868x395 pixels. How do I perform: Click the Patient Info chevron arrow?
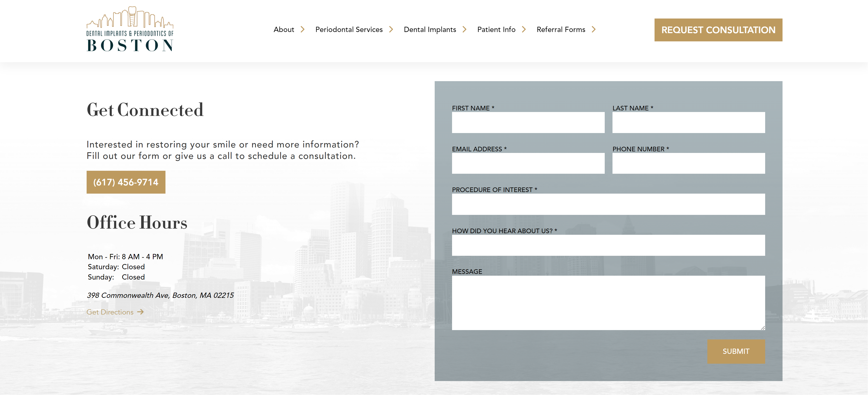coord(524,30)
